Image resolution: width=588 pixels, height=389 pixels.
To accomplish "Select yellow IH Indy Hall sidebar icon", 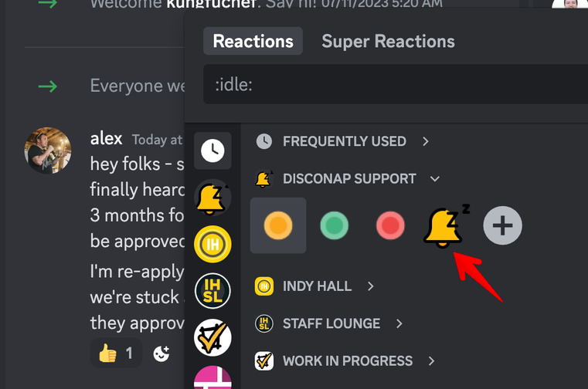I will [212, 245].
